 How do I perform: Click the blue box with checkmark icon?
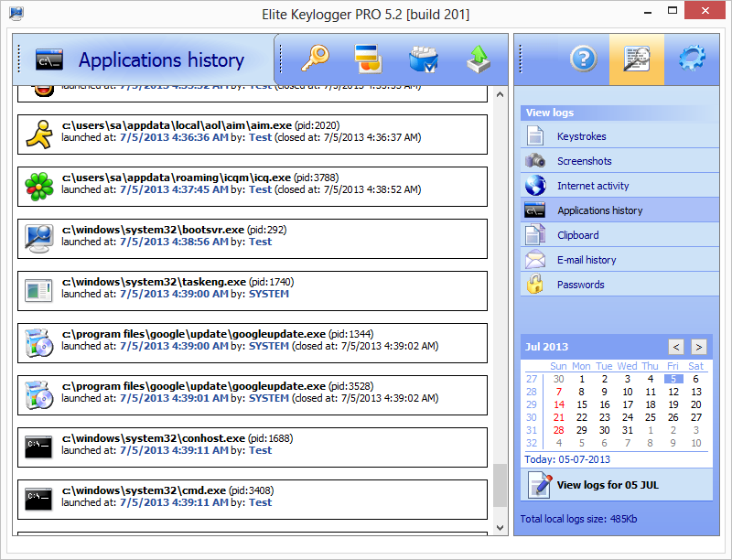pos(423,59)
